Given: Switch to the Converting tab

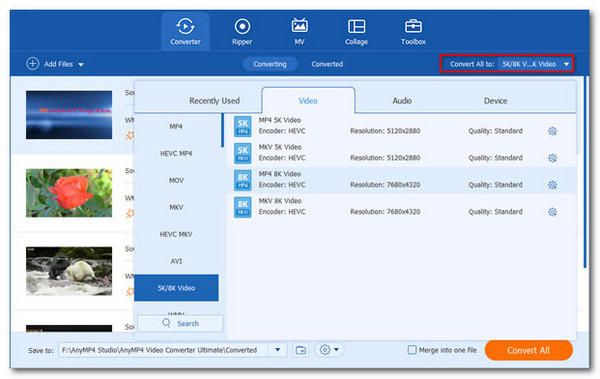Looking at the screenshot, I should coord(270,64).
